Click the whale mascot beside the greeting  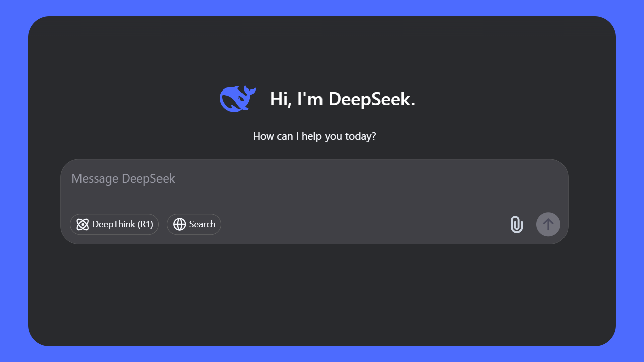point(237,99)
